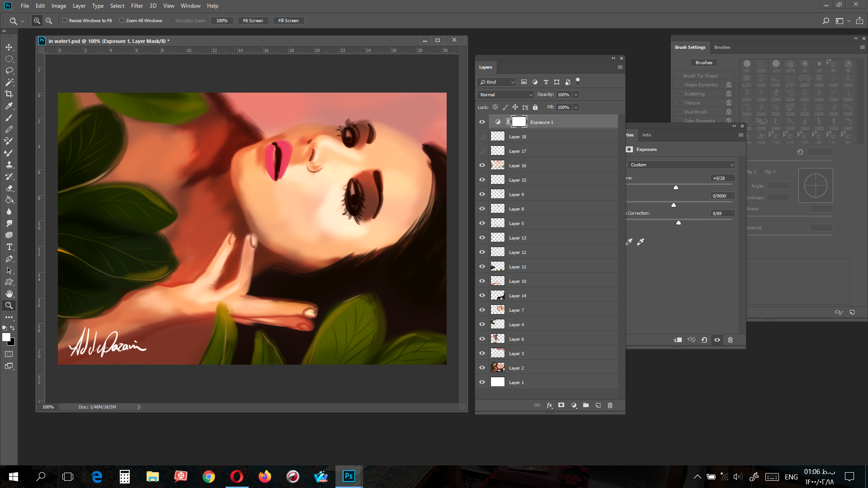The image size is (868, 488).
Task: Open the Zoom tool preset picker arrow
Action: point(23,21)
